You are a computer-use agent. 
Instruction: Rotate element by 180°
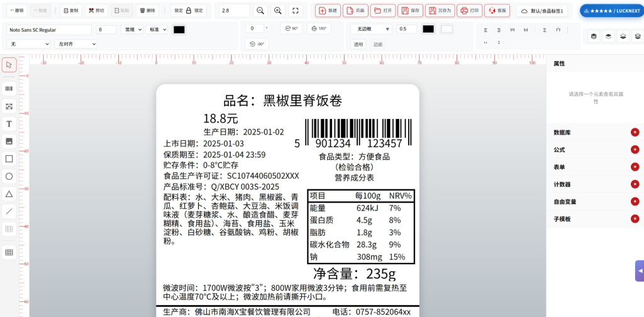(x=319, y=29)
